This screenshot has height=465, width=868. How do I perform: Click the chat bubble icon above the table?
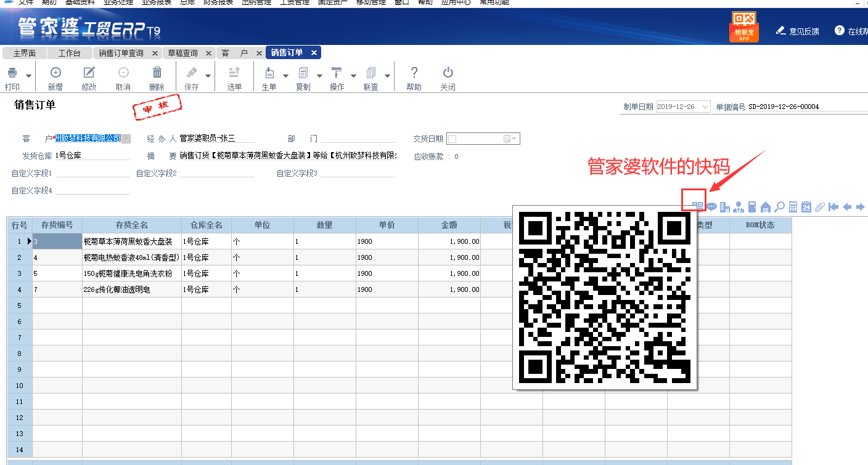(711, 207)
